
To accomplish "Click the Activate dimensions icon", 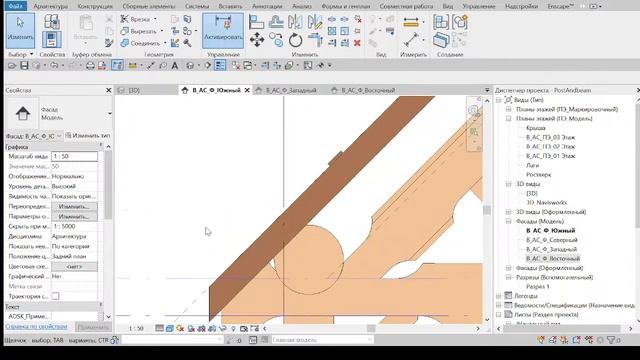I will (x=223, y=30).
